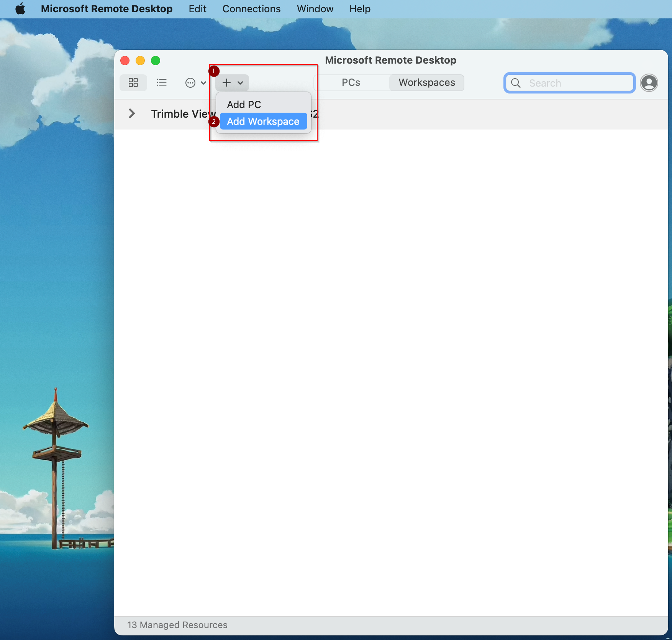This screenshot has height=640, width=672.
Task: Click the magnifying glass search icon
Action: [x=516, y=83]
